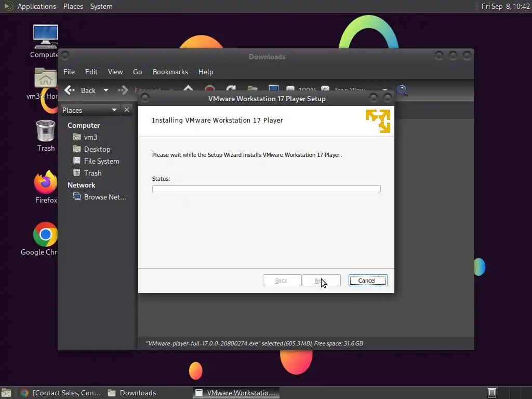The height and width of the screenshot is (399, 532).
Task: Click Cancel in VMware Player Setup
Action: (x=368, y=280)
